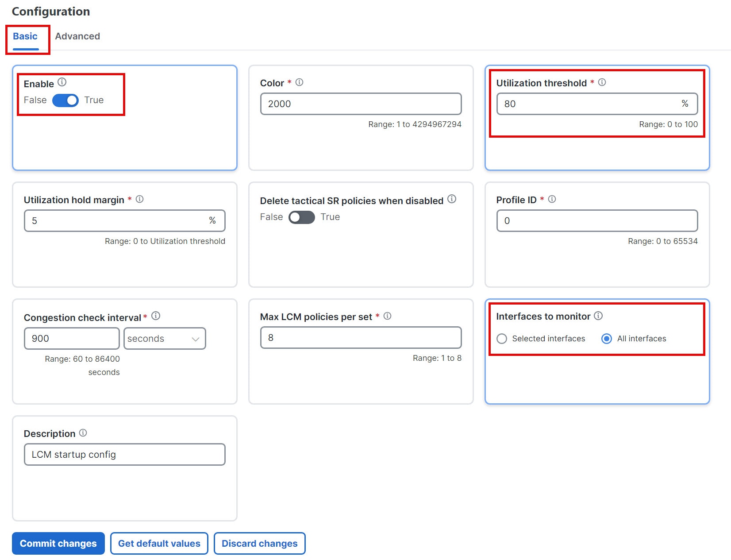Select the Selected interfaces radio button
This screenshot has width=731, height=560.
pos(502,339)
